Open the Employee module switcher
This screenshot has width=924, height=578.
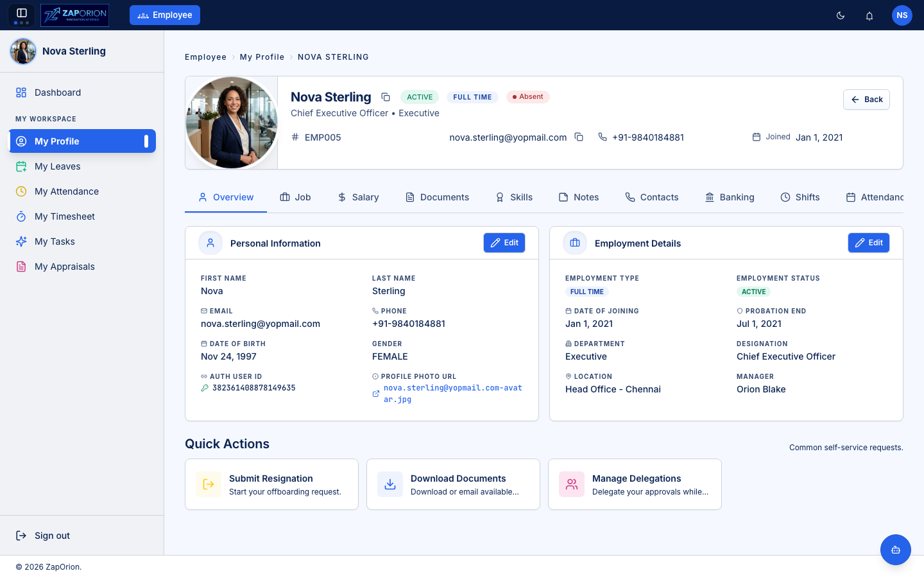(x=165, y=15)
